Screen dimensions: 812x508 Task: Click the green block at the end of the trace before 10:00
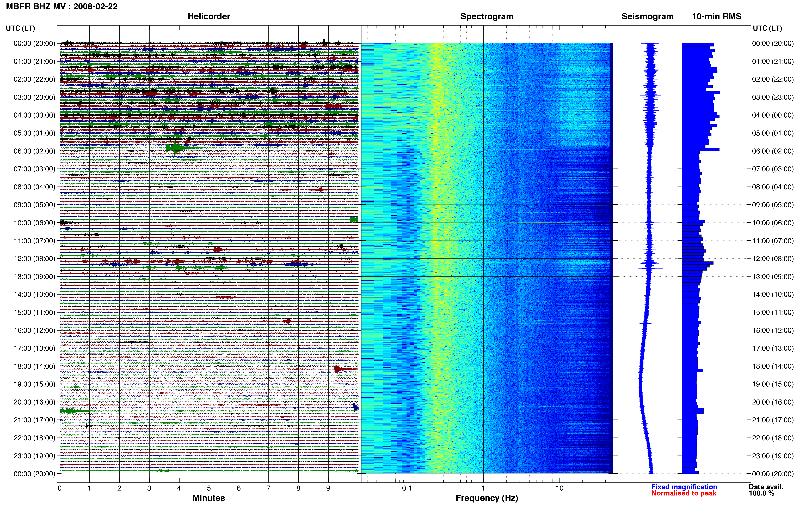354,220
